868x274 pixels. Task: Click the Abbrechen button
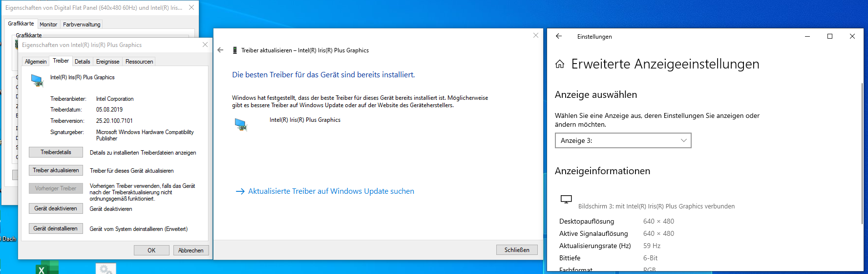point(191,250)
